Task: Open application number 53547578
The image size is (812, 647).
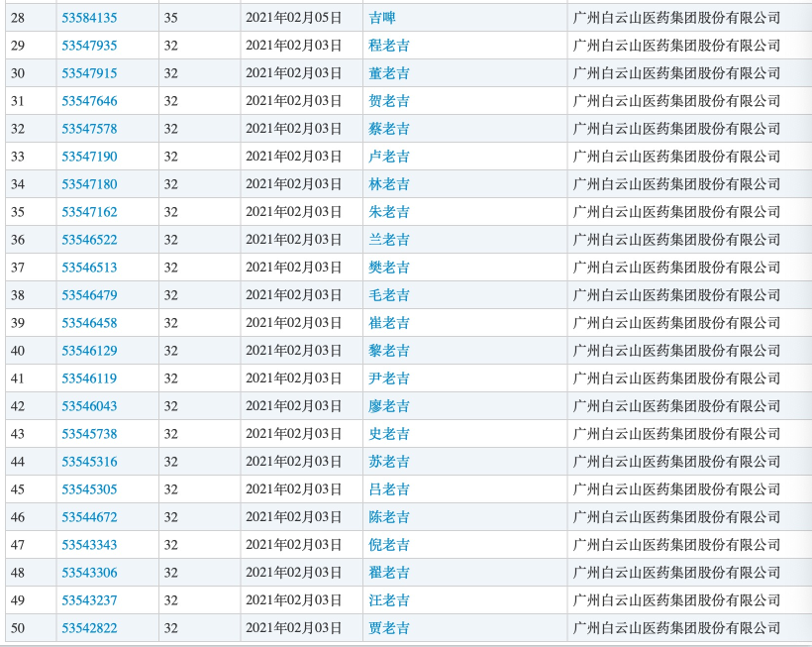Action: [89, 129]
